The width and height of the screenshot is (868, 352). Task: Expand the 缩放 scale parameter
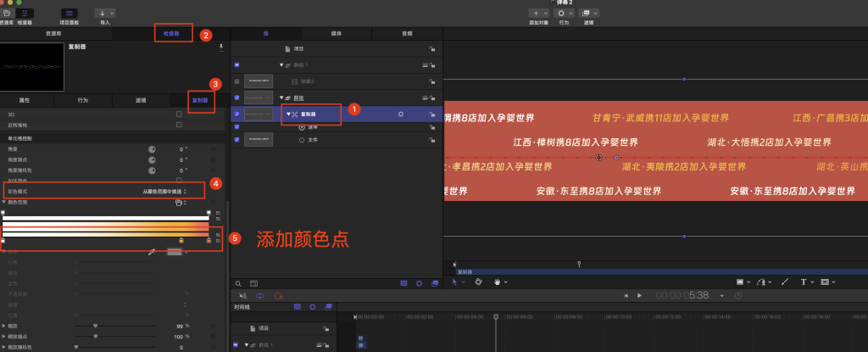pyautogui.click(x=4, y=325)
